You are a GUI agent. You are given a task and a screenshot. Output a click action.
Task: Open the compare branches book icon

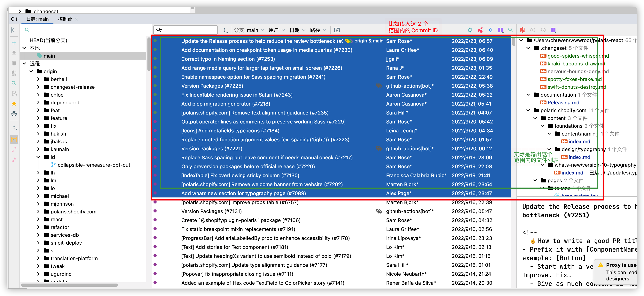[x=14, y=73]
